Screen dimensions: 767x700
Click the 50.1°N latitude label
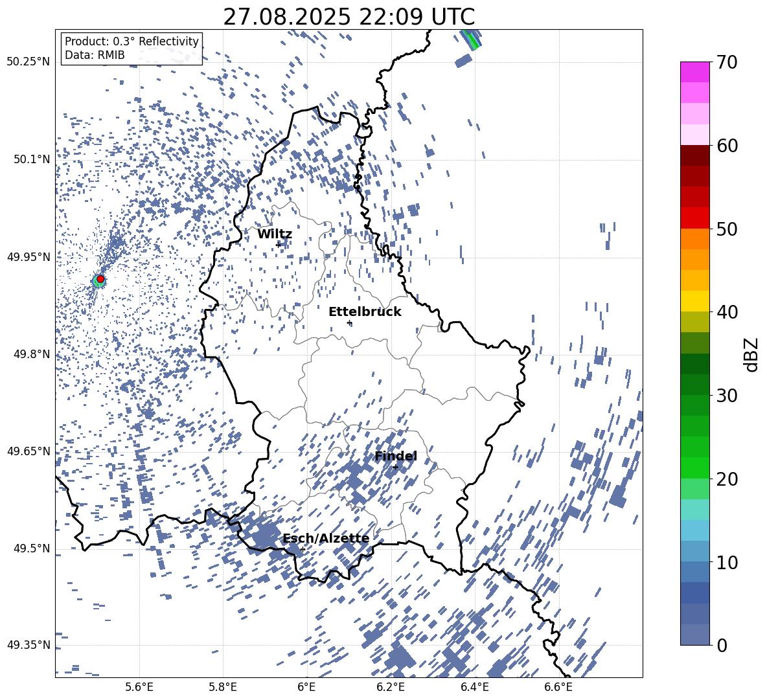click(31, 159)
